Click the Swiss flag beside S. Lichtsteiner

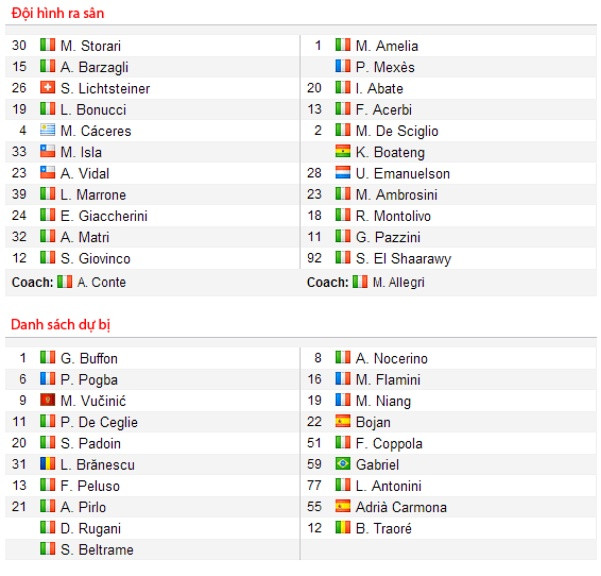click(47, 88)
